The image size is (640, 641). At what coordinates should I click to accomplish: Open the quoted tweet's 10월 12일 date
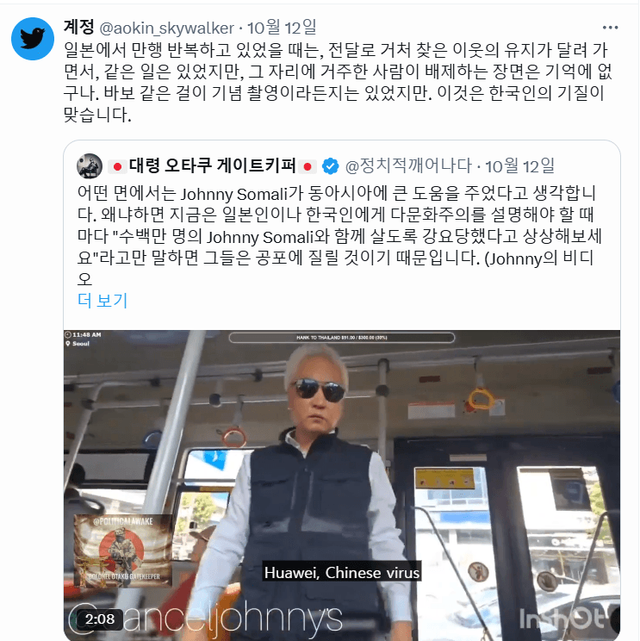coord(520,166)
